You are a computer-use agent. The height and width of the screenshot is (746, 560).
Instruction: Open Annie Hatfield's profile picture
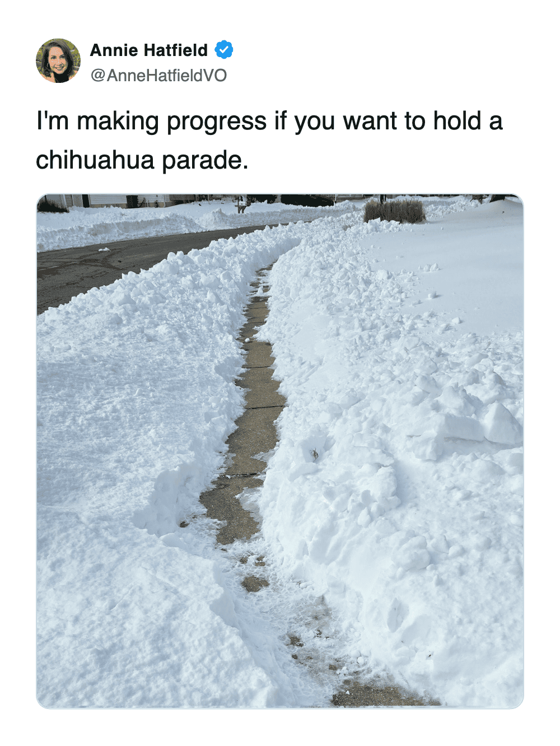click(x=58, y=61)
